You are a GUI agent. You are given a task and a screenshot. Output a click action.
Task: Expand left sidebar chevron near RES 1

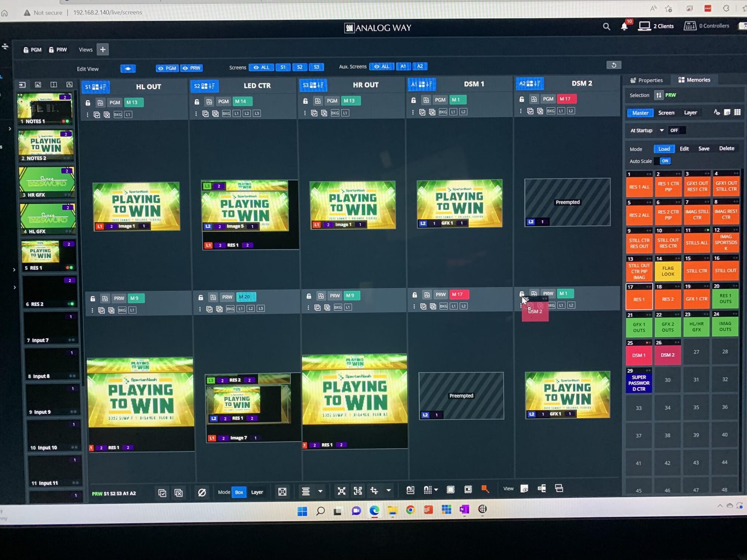pos(14,270)
